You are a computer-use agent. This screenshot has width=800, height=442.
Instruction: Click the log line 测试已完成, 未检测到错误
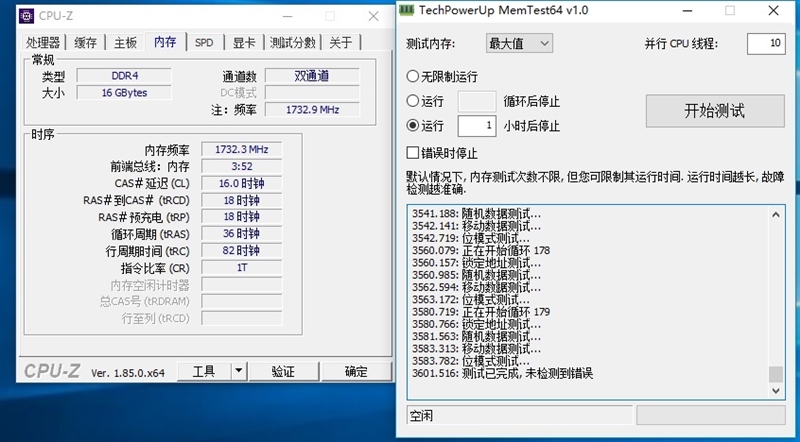click(x=503, y=373)
